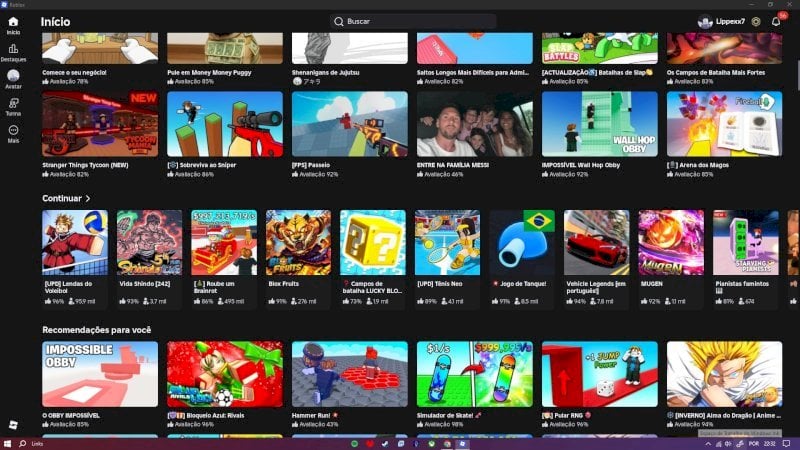The width and height of the screenshot is (800, 450).
Task: Open Spotify from the taskbar
Action: coord(355,442)
